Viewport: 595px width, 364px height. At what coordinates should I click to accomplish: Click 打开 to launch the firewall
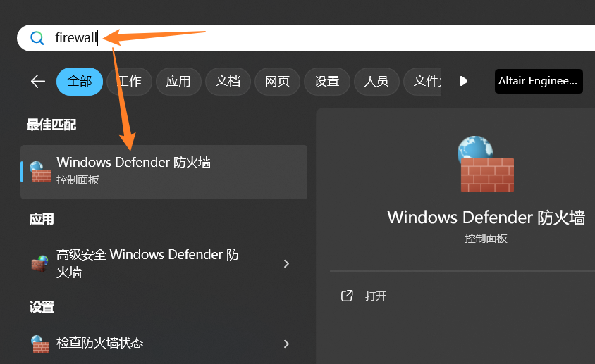pos(376,296)
